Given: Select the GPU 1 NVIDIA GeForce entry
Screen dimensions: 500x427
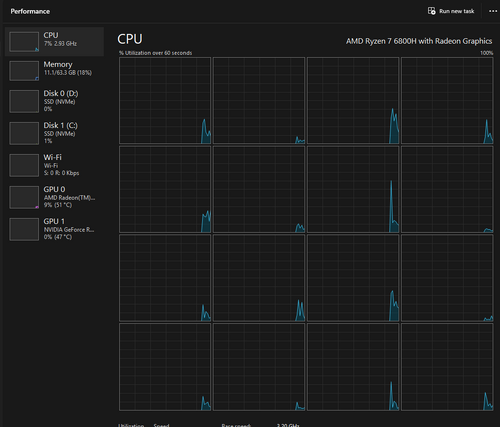Looking at the screenshot, I should (54, 229).
